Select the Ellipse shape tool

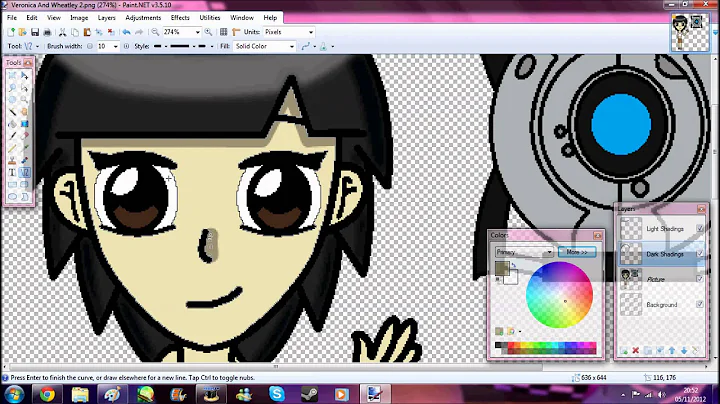12,196
